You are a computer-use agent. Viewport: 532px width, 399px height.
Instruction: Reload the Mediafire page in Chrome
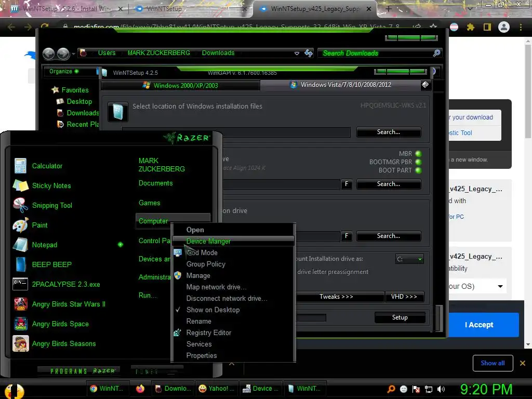tap(45, 26)
